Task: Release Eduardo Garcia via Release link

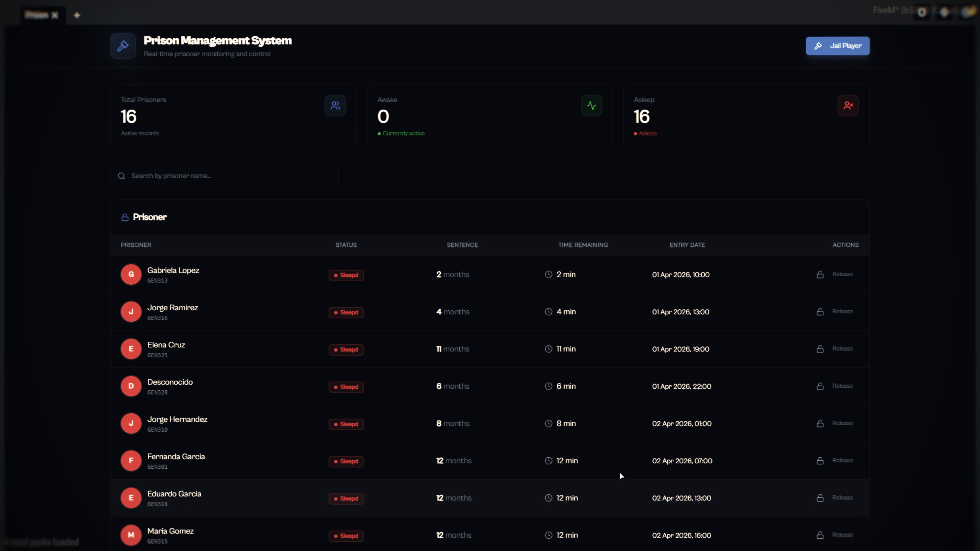Action: click(842, 498)
